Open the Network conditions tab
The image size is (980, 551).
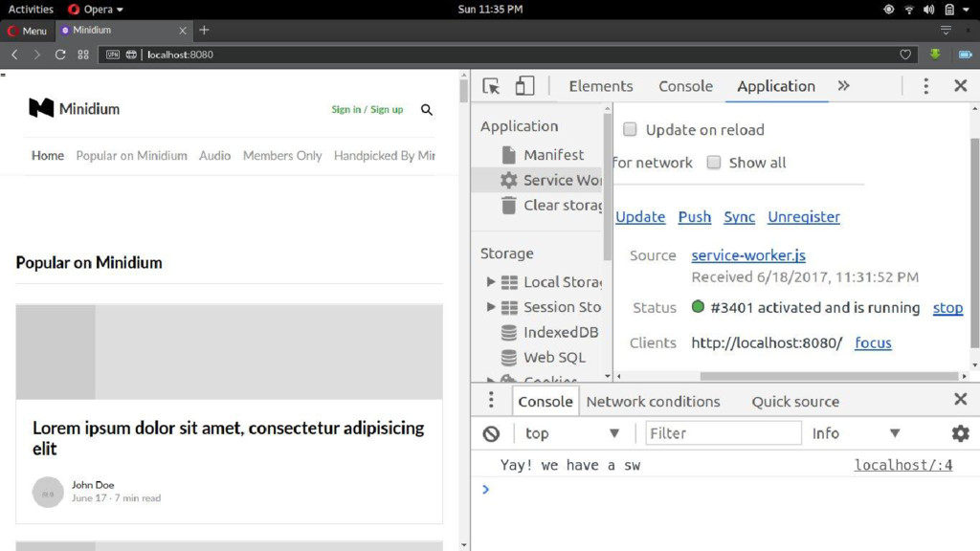coord(653,402)
